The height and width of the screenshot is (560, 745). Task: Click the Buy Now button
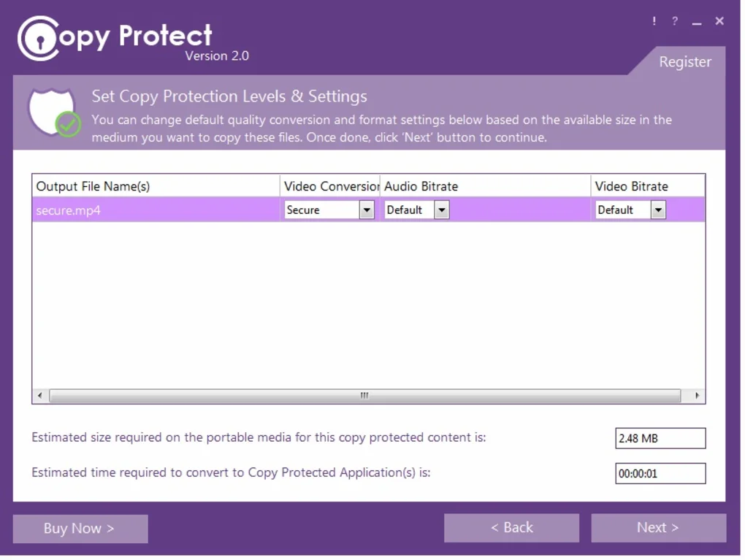pyautogui.click(x=80, y=529)
